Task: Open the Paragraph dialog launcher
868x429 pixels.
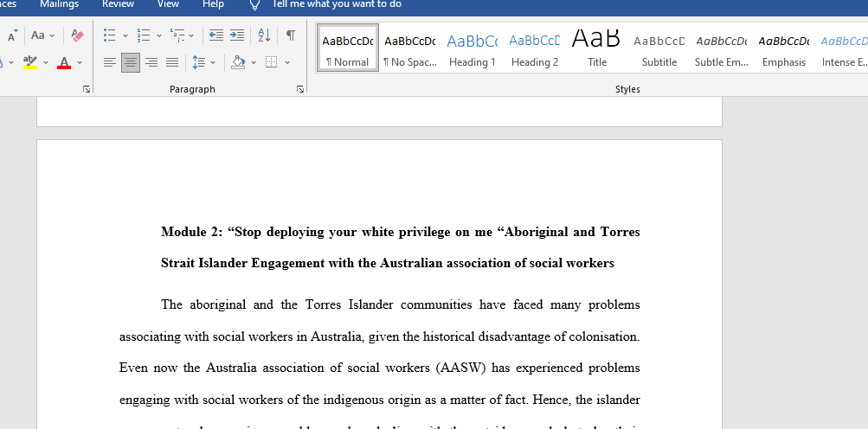Action: (300, 88)
